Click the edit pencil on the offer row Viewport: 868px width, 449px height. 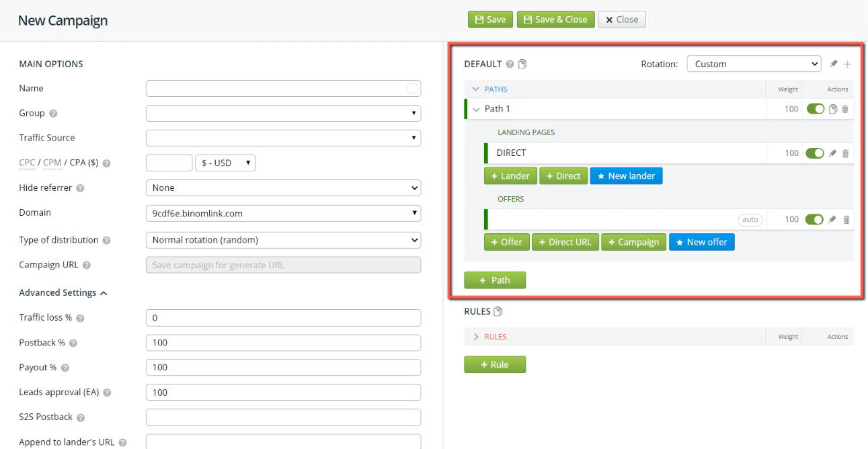point(833,219)
